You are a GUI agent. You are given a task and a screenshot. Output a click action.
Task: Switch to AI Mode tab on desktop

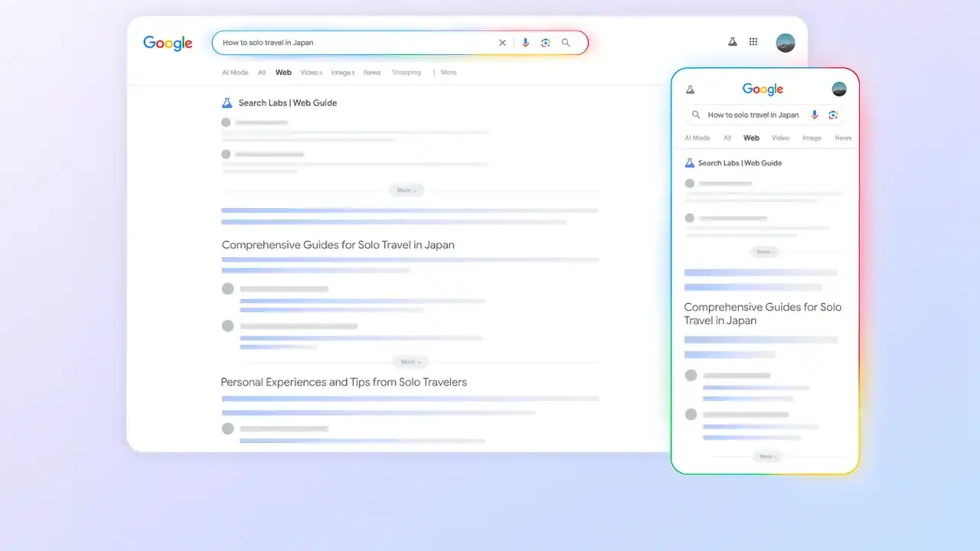tap(235, 73)
